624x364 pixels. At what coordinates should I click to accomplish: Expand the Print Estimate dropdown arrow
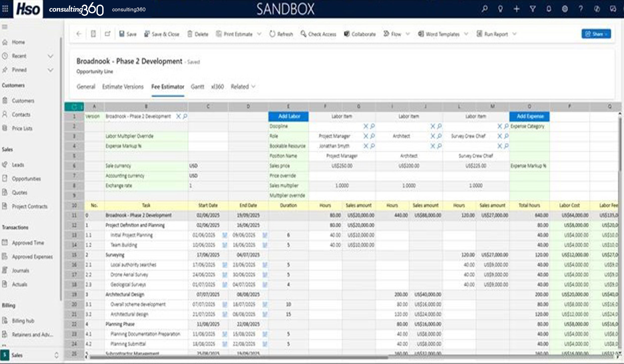tap(259, 34)
